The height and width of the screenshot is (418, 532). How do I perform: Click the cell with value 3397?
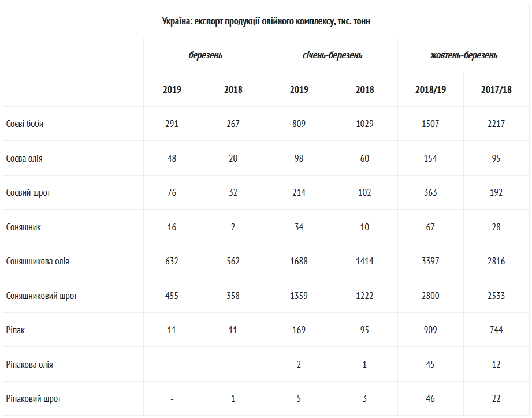(x=430, y=261)
